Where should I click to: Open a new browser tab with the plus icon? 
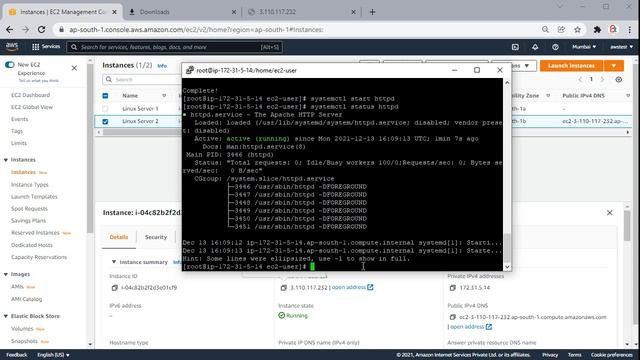point(372,12)
